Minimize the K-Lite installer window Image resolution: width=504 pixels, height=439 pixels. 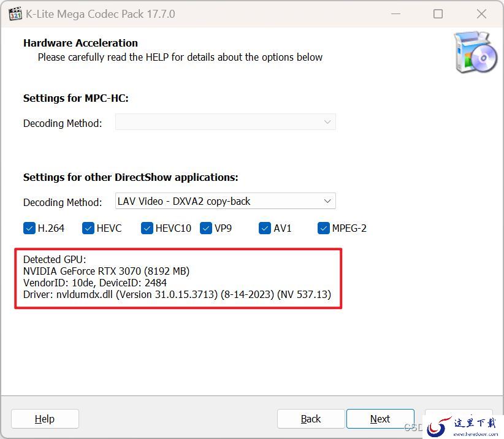coord(395,14)
